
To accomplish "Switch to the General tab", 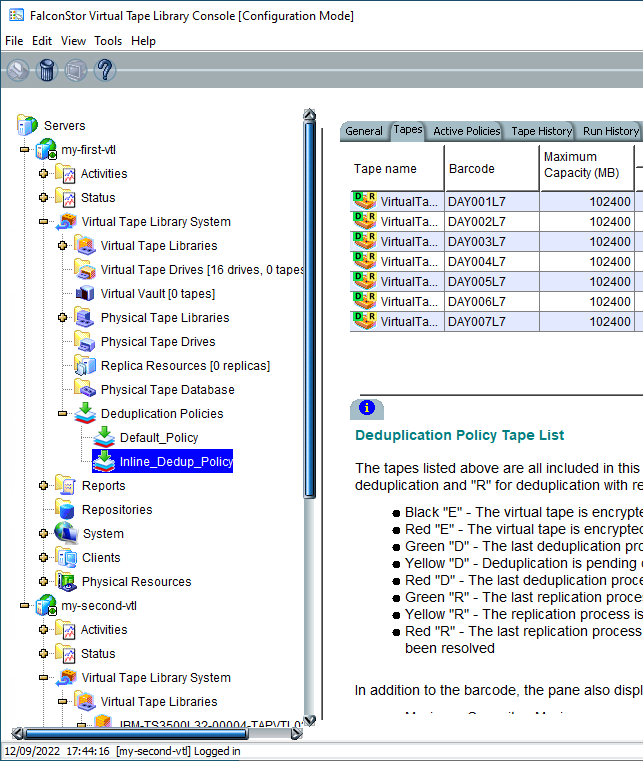I will pos(364,131).
